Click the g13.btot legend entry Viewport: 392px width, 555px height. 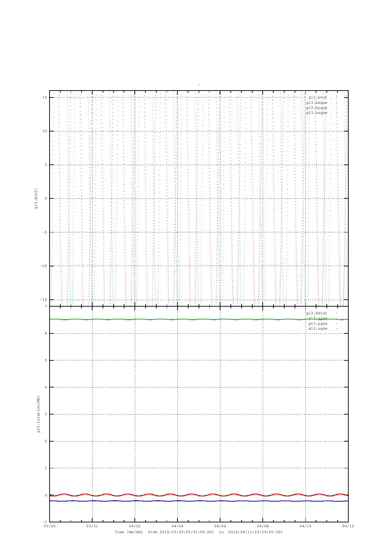[317, 97]
